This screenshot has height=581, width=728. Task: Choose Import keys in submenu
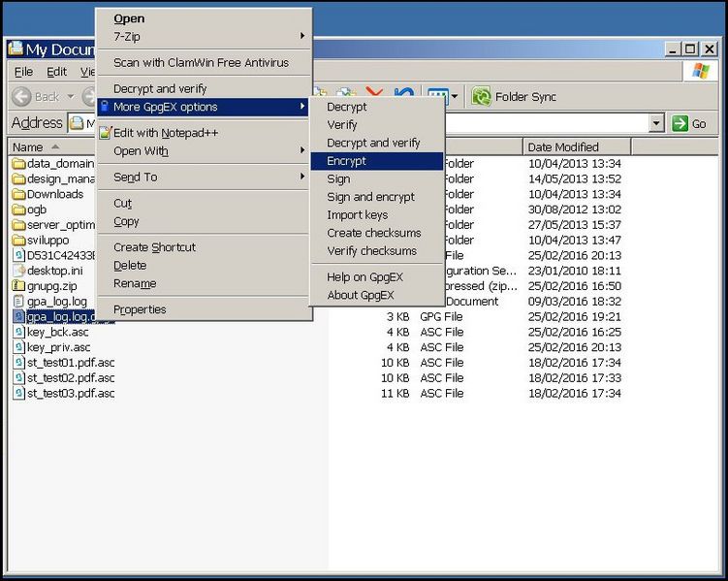click(x=376, y=215)
